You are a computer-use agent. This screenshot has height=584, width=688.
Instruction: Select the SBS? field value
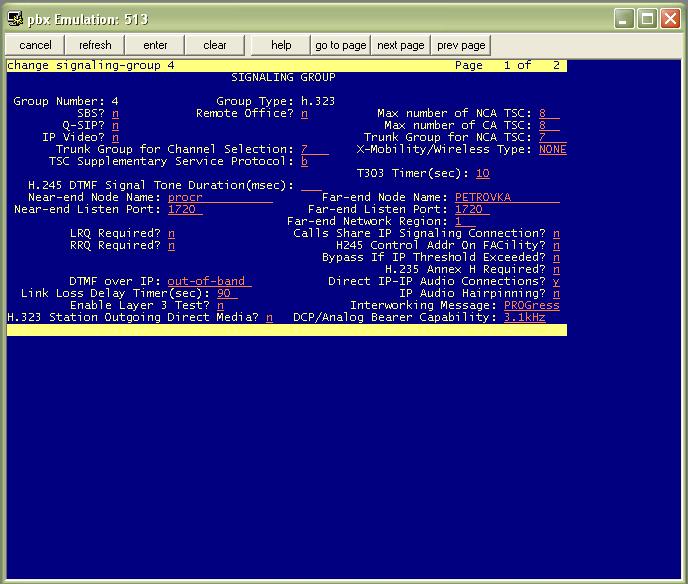tap(115, 113)
